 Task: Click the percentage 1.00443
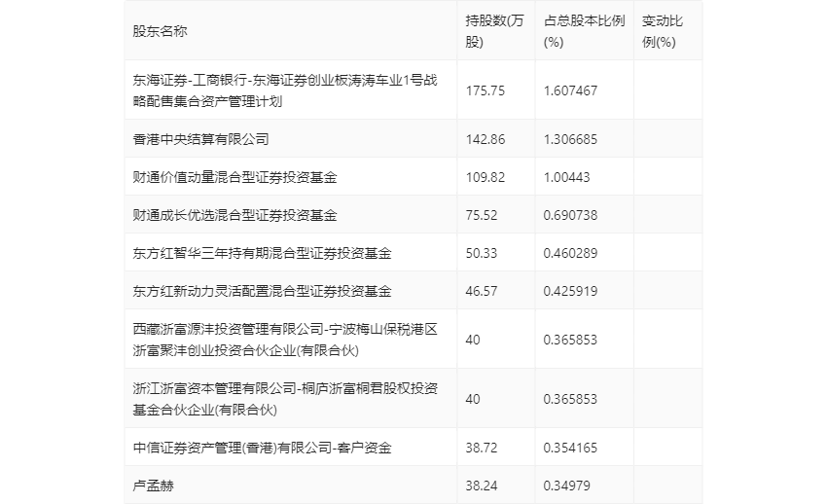click(566, 177)
